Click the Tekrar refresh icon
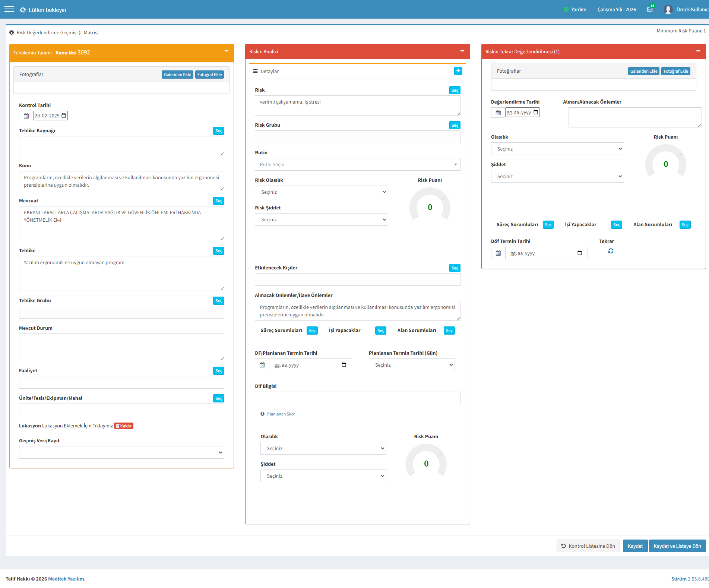The width and height of the screenshot is (709, 588). (x=611, y=251)
